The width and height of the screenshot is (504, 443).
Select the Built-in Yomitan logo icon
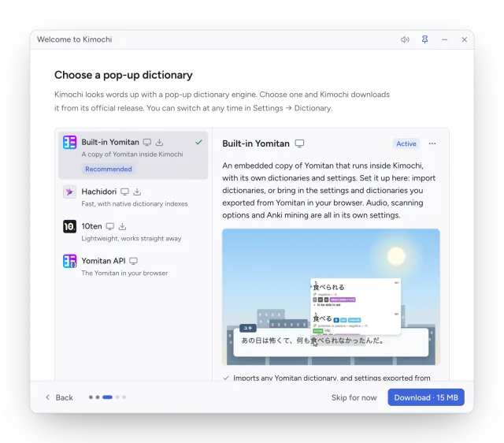pyautogui.click(x=69, y=142)
